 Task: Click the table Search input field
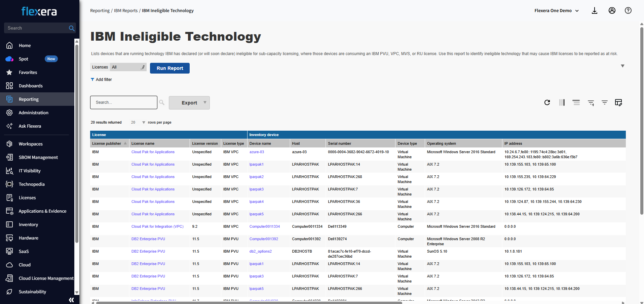(x=124, y=102)
